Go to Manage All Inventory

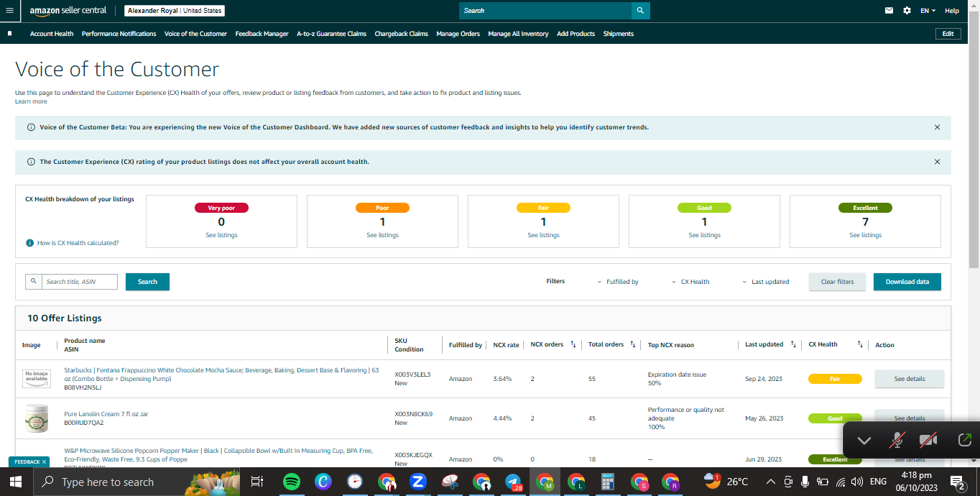point(518,34)
